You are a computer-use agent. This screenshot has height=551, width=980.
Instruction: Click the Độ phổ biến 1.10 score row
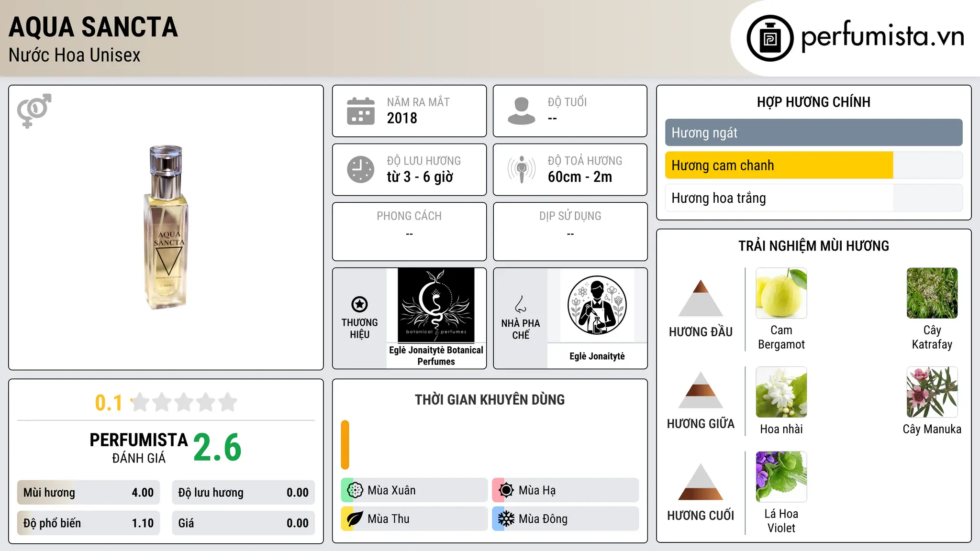click(89, 523)
